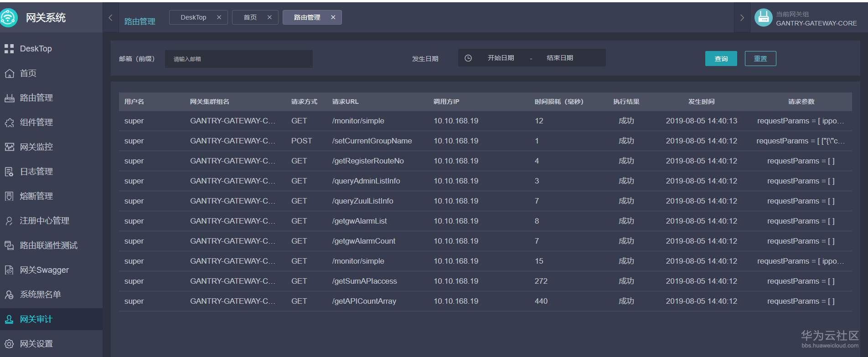
Task: Click the DeskTop grid icon in sidebar
Action: pyautogui.click(x=9, y=49)
